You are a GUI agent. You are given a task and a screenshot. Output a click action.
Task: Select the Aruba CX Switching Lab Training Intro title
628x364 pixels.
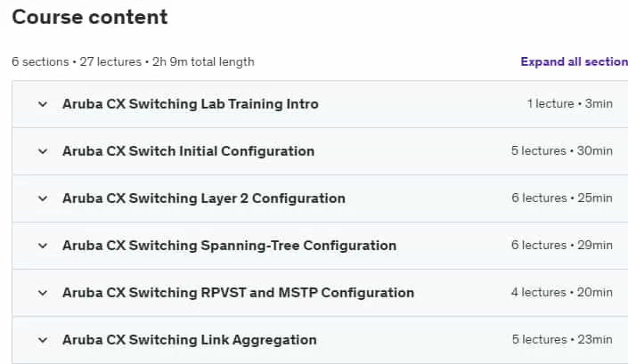click(191, 104)
